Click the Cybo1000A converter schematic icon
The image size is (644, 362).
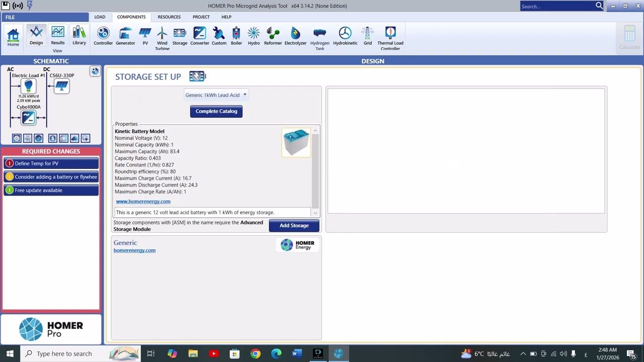pyautogui.click(x=28, y=118)
